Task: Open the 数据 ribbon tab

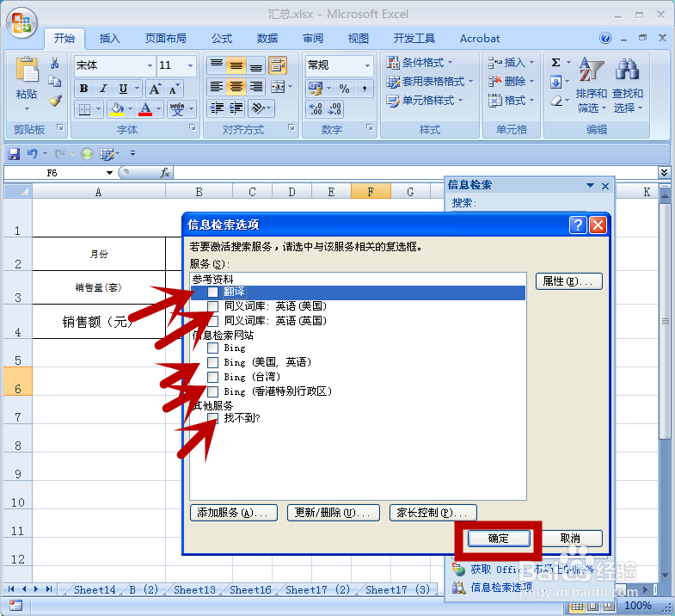Action: (267, 39)
